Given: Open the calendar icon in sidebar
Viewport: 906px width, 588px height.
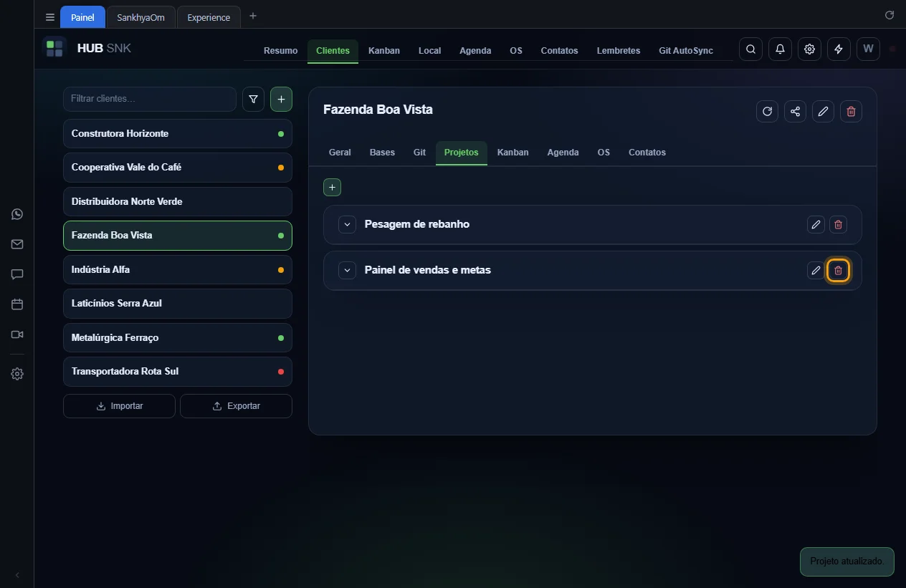Looking at the screenshot, I should 17,304.
